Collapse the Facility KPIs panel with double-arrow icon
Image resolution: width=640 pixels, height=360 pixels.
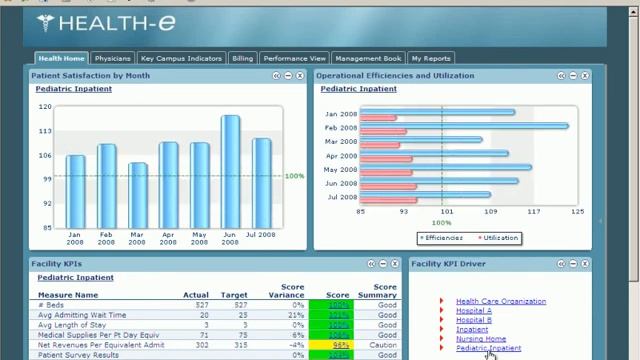tap(371, 264)
